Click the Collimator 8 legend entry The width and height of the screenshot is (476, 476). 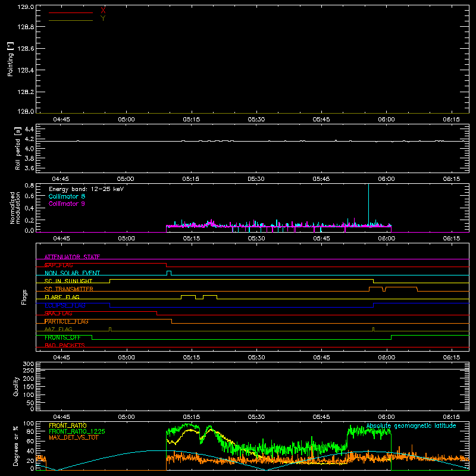67,196
